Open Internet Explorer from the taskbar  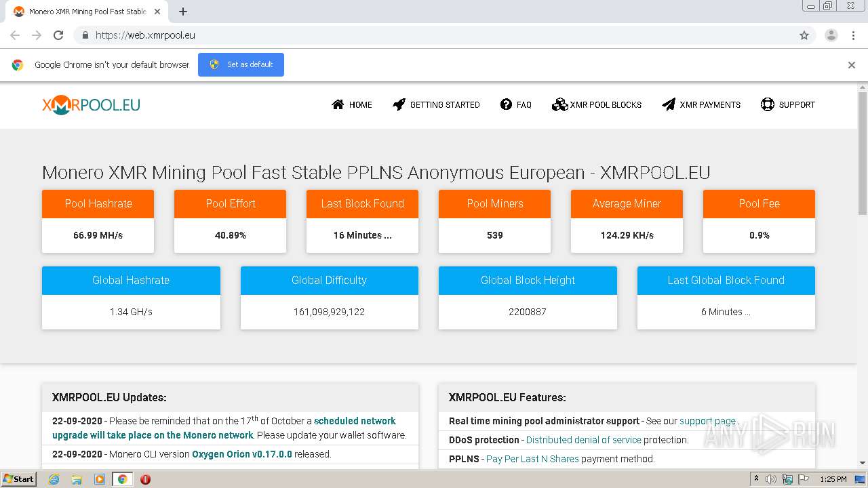(x=54, y=479)
